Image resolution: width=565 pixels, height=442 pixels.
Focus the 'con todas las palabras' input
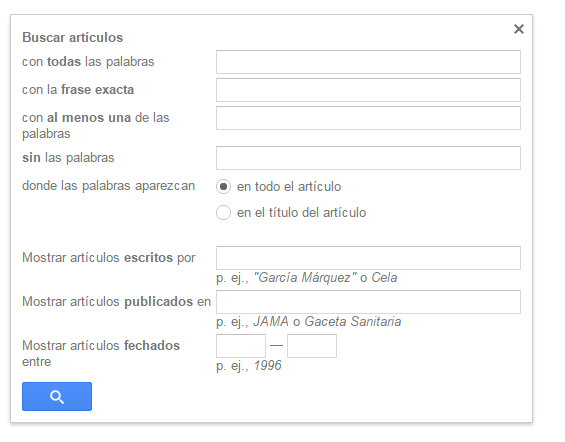click(368, 62)
